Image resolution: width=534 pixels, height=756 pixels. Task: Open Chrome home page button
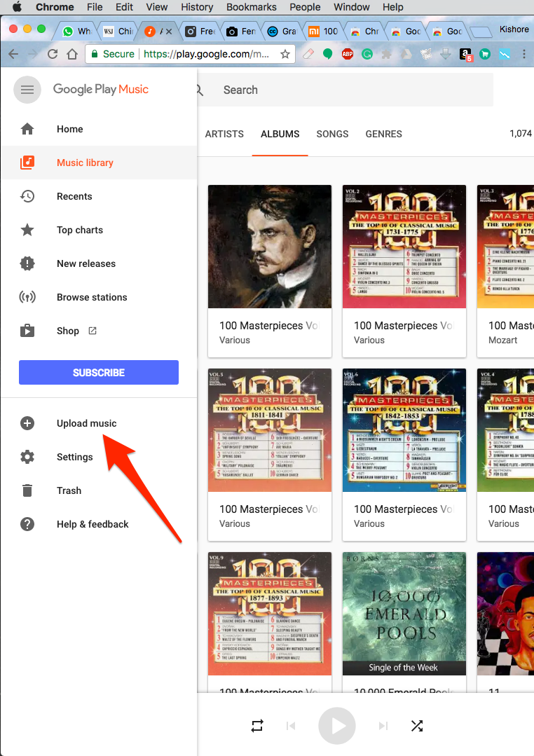point(72,54)
